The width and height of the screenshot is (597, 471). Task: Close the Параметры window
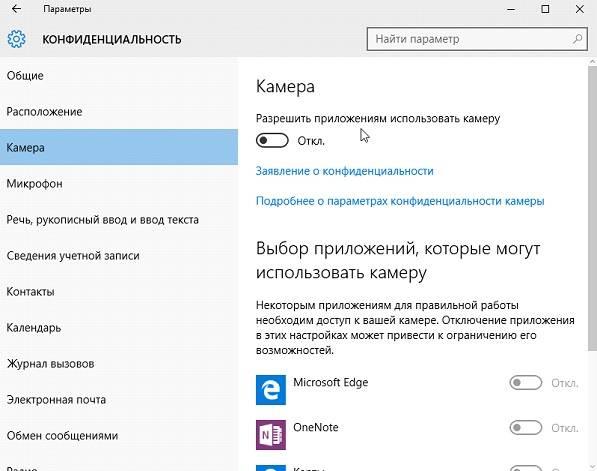click(579, 9)
